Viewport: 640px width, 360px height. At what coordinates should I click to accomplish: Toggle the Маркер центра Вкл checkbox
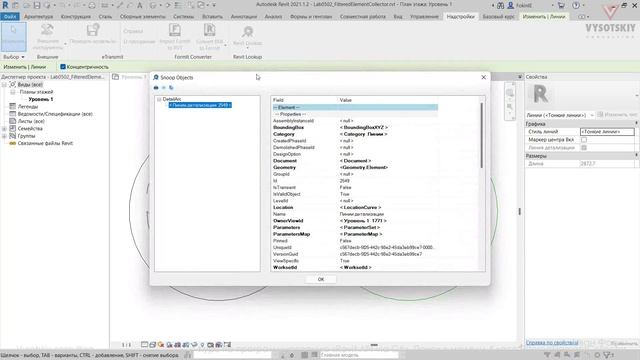584,140
